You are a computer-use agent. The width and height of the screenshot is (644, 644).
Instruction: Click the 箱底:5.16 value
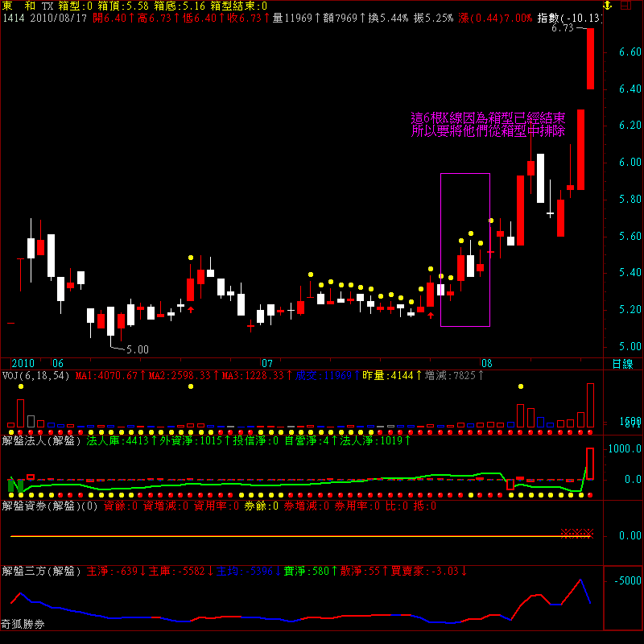coord(180,6)
